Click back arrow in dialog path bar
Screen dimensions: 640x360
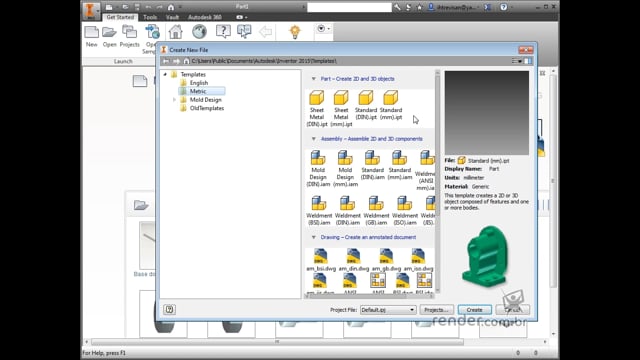click(x=166, y=61)
